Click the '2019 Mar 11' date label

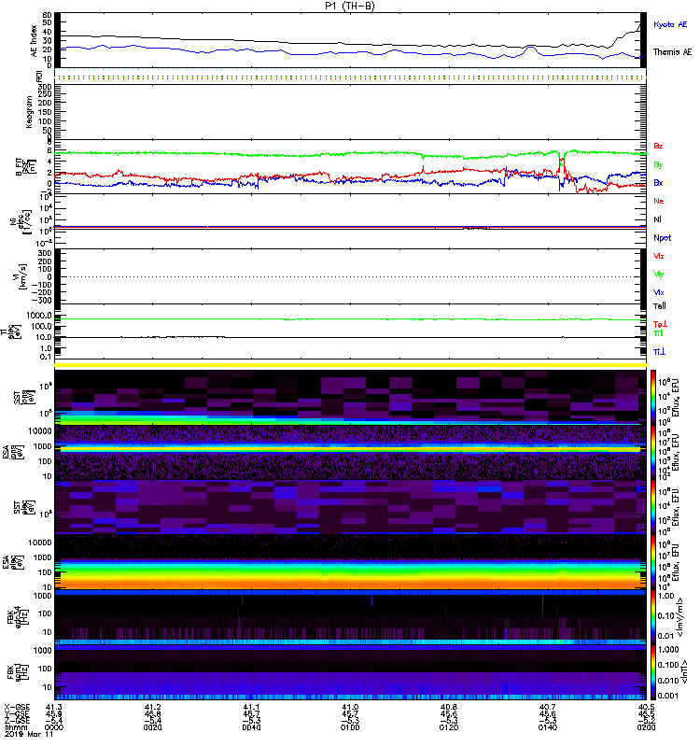(x=29, y=734)
